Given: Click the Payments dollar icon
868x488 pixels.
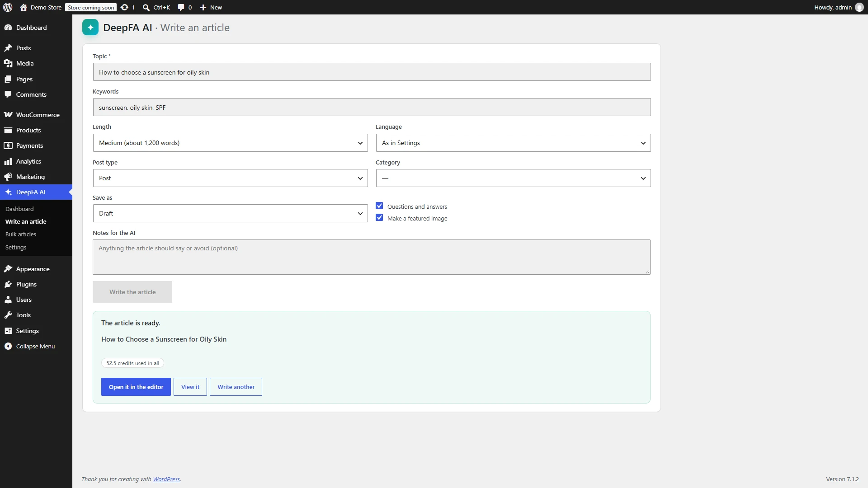Looking at the screenshot, I should (x=8, y=145).
